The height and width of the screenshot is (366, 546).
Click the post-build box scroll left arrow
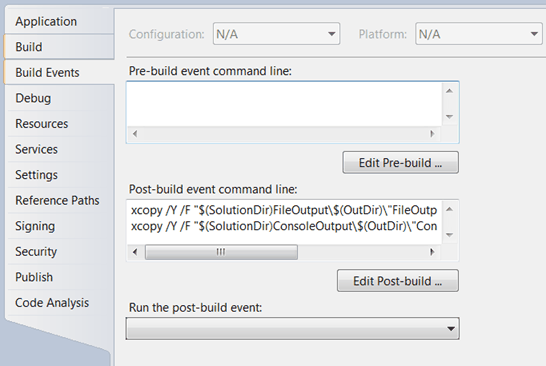135,252
